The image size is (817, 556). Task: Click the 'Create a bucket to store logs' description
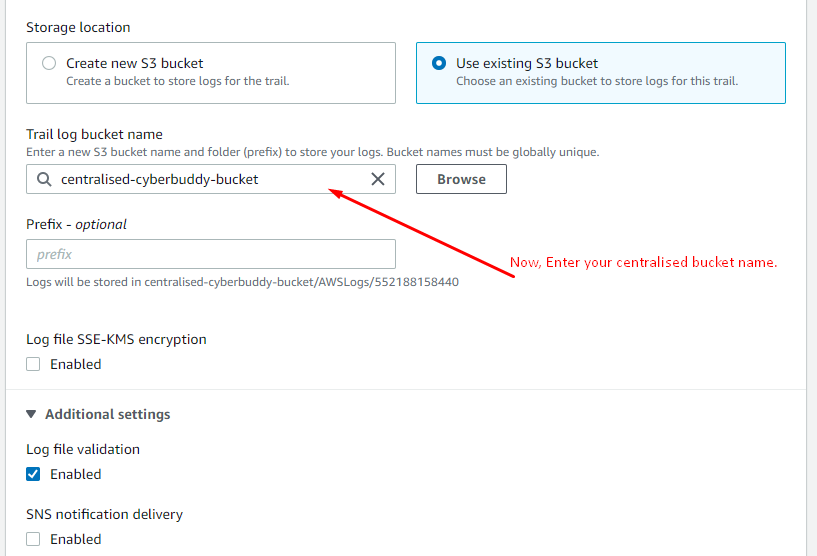178,81
